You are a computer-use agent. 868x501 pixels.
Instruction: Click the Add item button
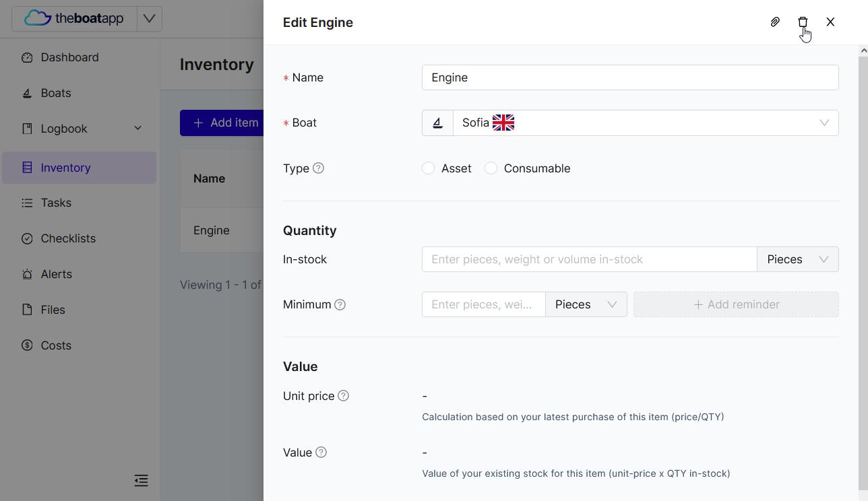click(x=222, y=123)
